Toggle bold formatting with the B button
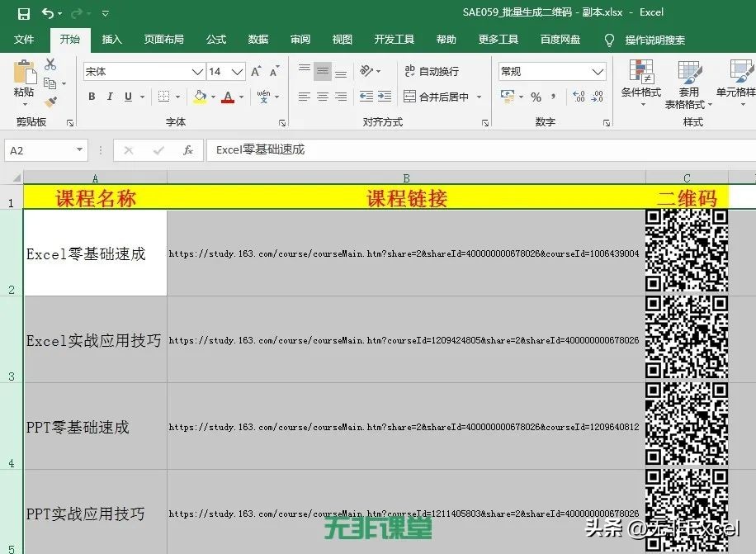The width and height of the screenshot is (756, 554). [92, 97]
